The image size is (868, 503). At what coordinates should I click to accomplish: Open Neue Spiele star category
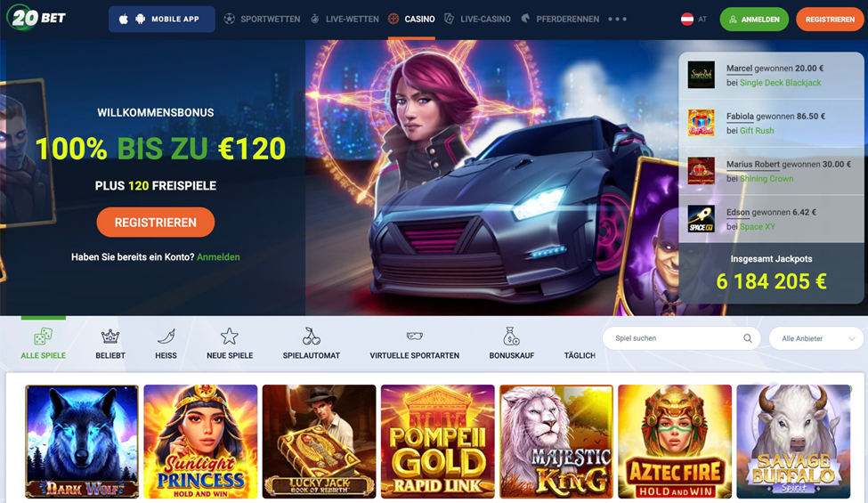tap(230, 344)
